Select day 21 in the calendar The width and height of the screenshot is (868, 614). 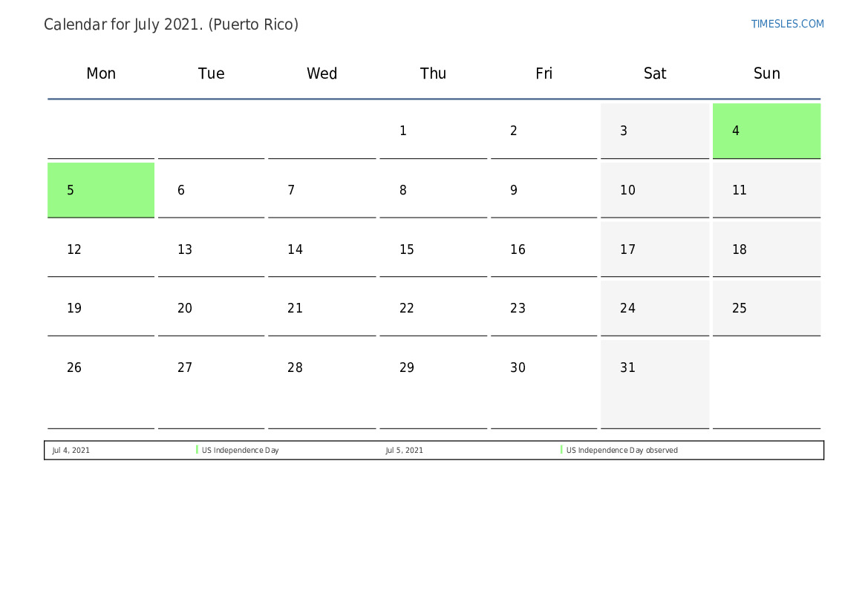(322, 308)
